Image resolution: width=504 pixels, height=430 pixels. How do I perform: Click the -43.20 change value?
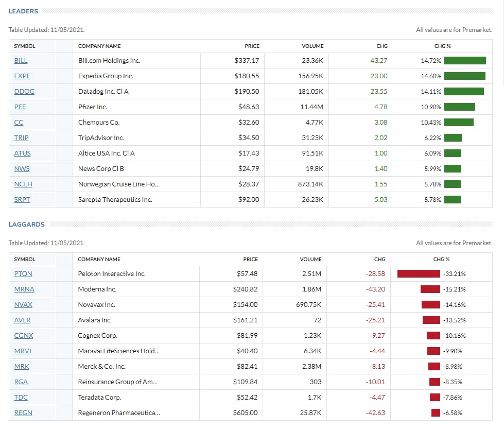(x=375, y=289)
